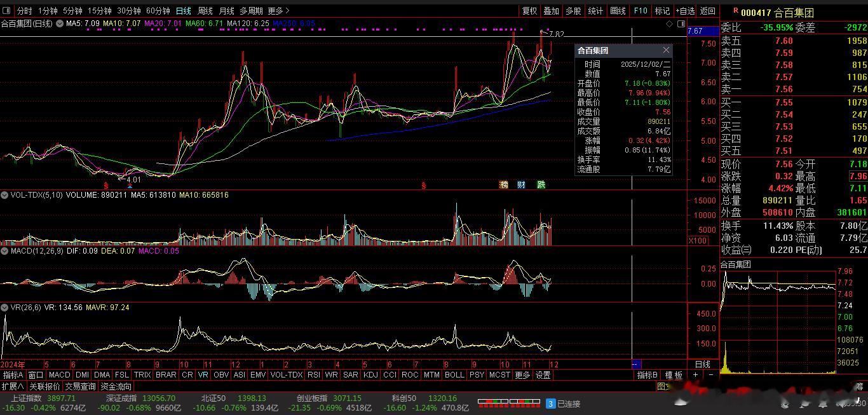Select the 日线 daily period

(184, 11)
